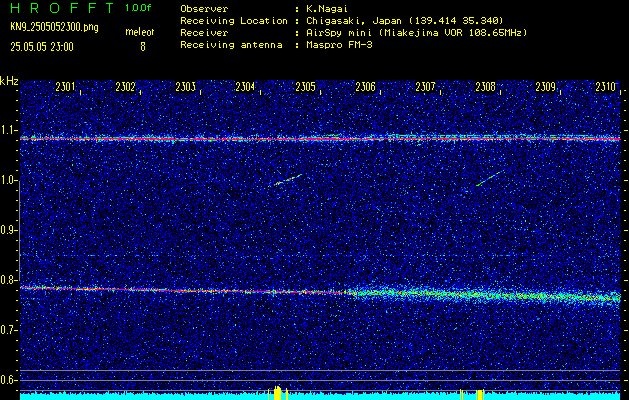The width and height of the screenshot is (629, 400).
Task: Click the kHz axis unit label
Action: pyautogui.click(x=9, y=81)
